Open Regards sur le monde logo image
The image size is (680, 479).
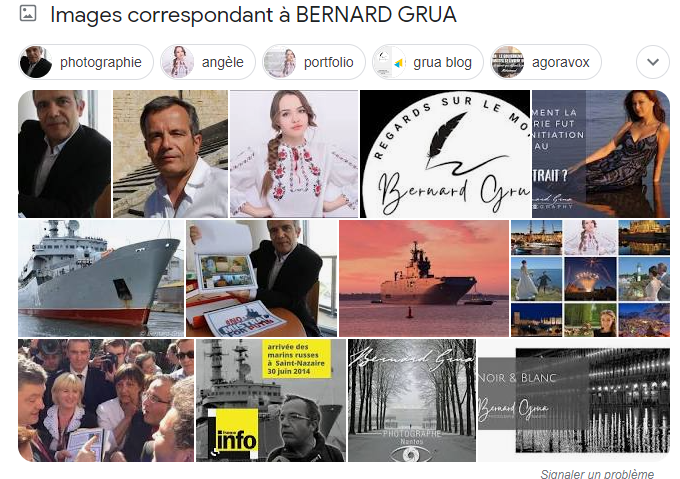coord(445,154)
